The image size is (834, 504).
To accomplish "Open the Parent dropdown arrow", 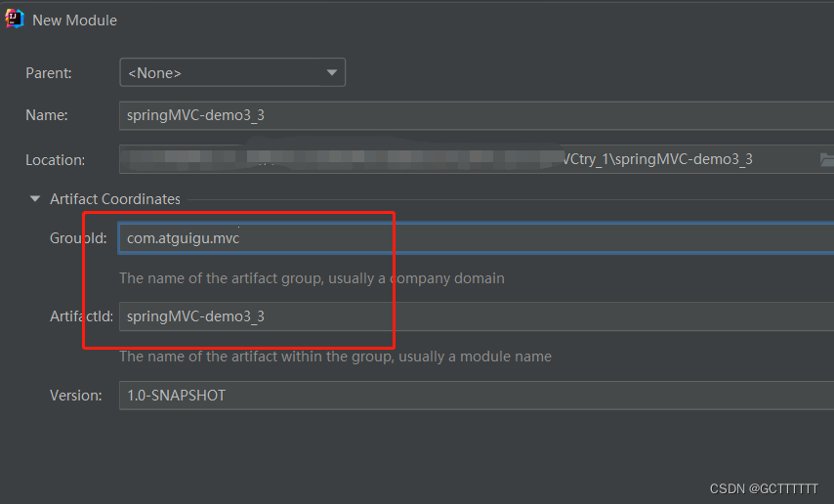I will [x=332, y=72].
